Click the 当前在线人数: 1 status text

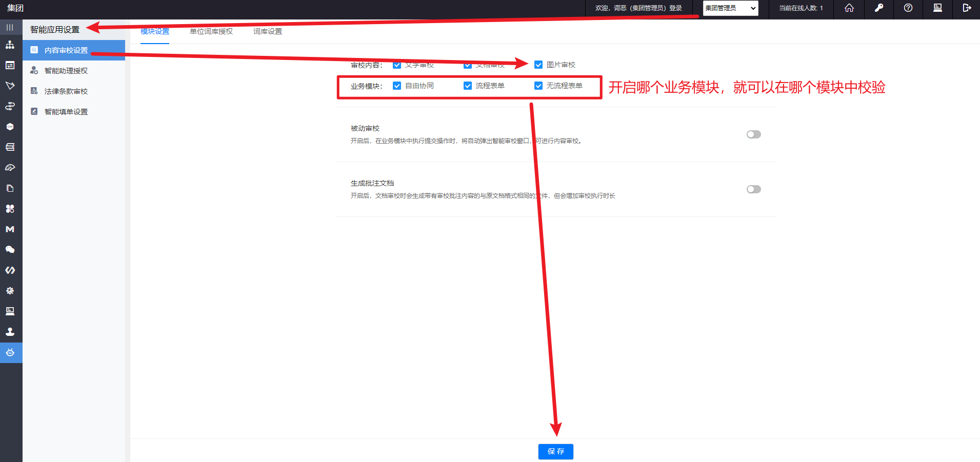coord(801,8)
